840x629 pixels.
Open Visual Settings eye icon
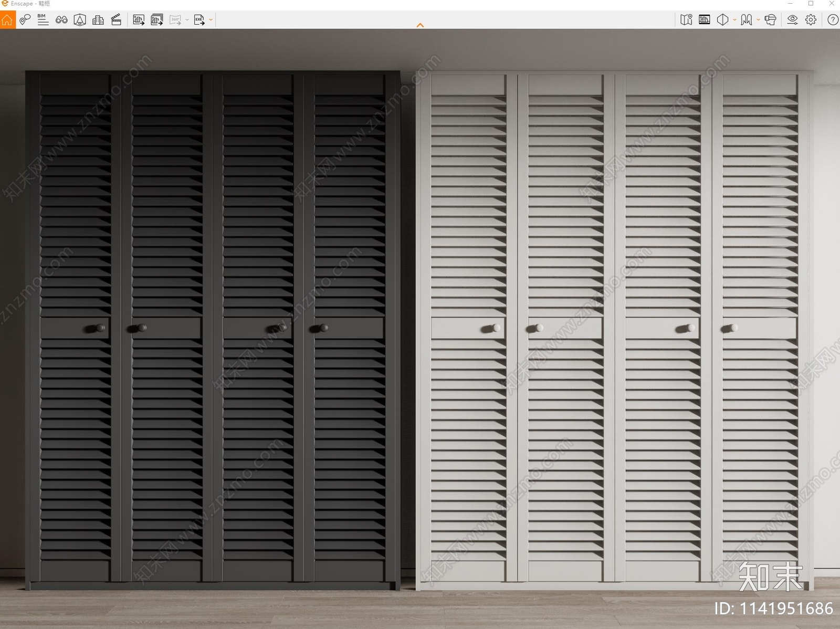(x=793, y=20)
